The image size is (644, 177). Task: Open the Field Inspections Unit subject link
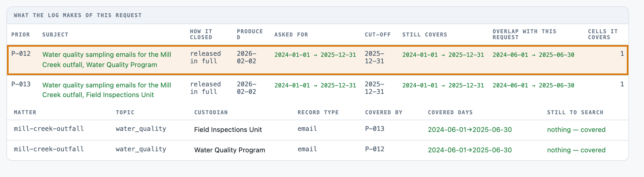tap(107, 90)
